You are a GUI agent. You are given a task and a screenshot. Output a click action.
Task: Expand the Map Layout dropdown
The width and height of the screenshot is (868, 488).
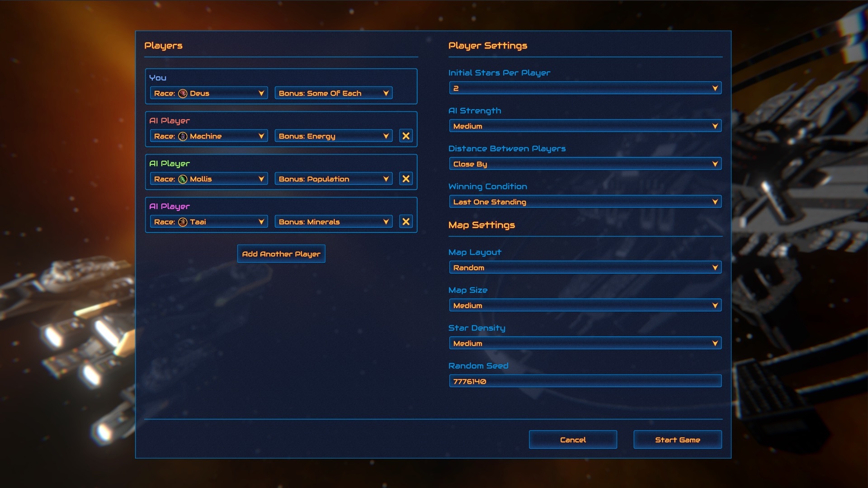point(585,267)
